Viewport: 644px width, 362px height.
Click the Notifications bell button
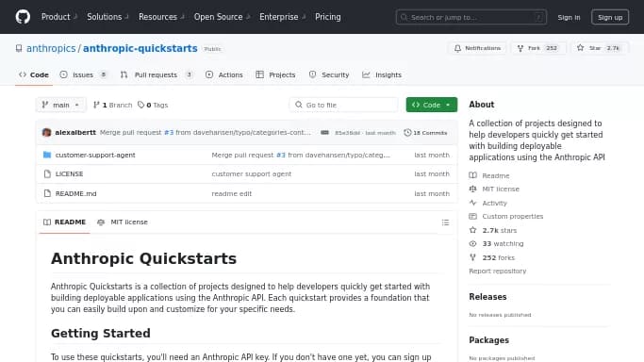(x=478, y=48)
